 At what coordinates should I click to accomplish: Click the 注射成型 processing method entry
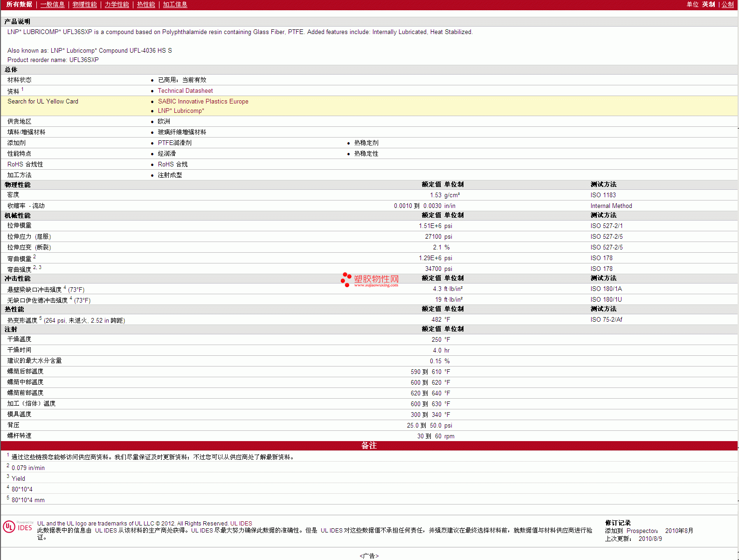[x=170, y=175]
